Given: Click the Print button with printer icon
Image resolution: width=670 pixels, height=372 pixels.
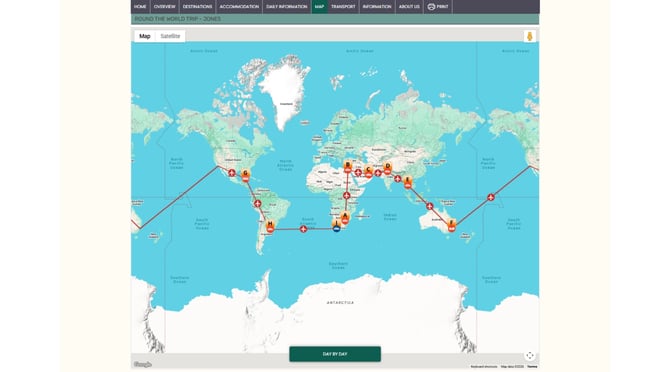Looking at the screenshot, I should [x=438, y=6].
